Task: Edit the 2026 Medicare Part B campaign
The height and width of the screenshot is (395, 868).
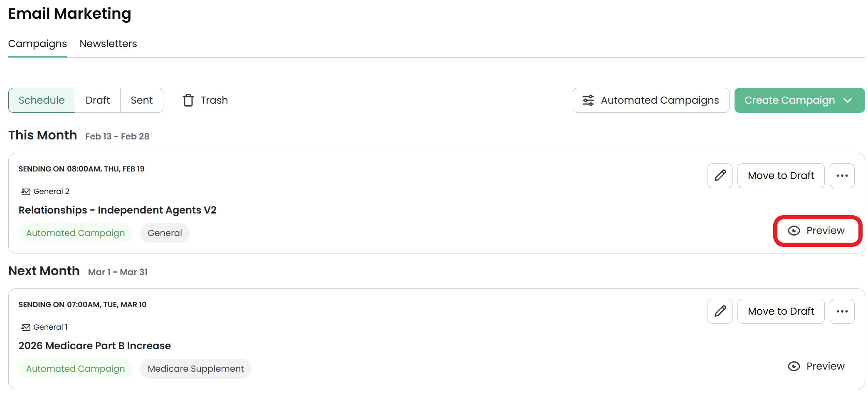Action: (720, 311)
